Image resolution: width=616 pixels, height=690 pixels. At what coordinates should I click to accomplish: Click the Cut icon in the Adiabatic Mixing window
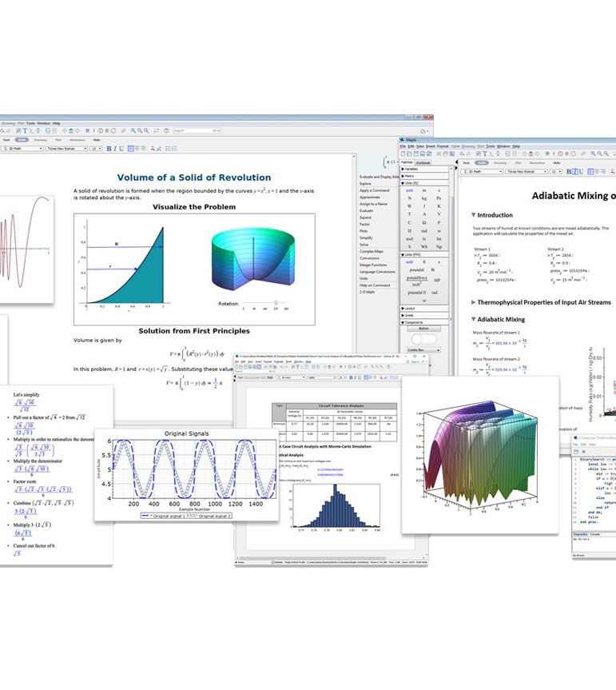click(x=439, y=154)
